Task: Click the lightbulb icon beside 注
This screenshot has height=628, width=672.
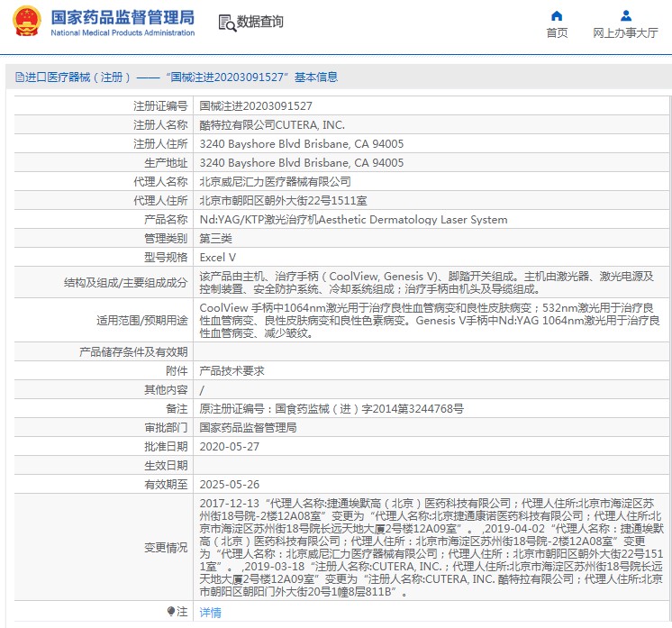Action: click(x=170, y=612)
